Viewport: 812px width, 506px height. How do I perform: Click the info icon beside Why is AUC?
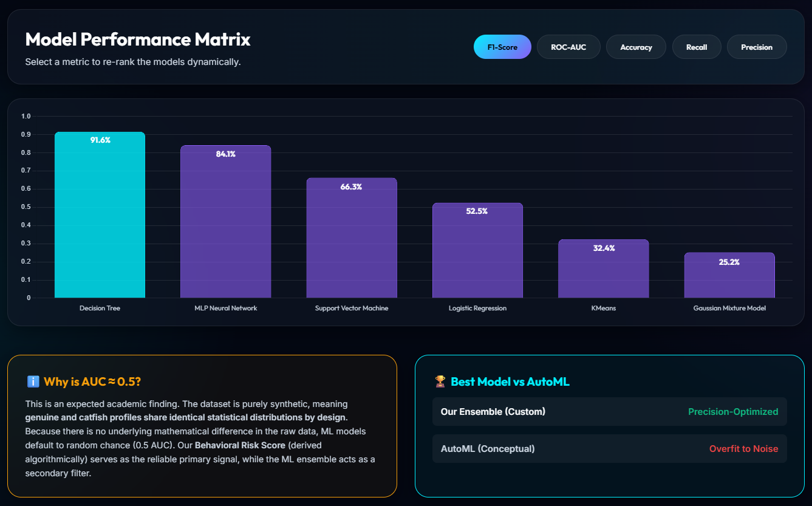tap(33, 381)
